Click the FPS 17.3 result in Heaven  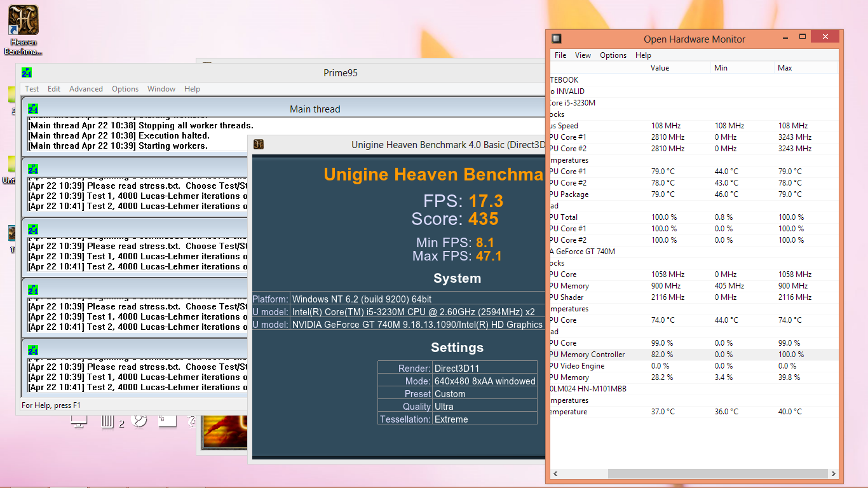pyautogui.click(x=463, y=201)
